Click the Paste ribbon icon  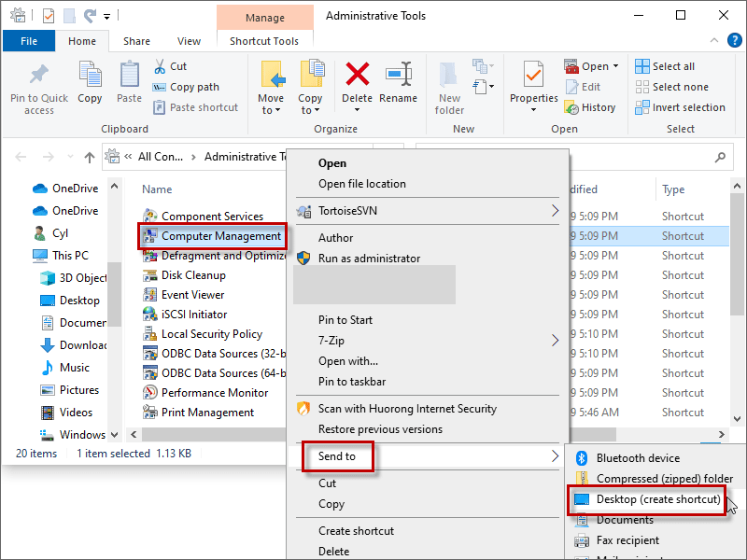point(129,74)
